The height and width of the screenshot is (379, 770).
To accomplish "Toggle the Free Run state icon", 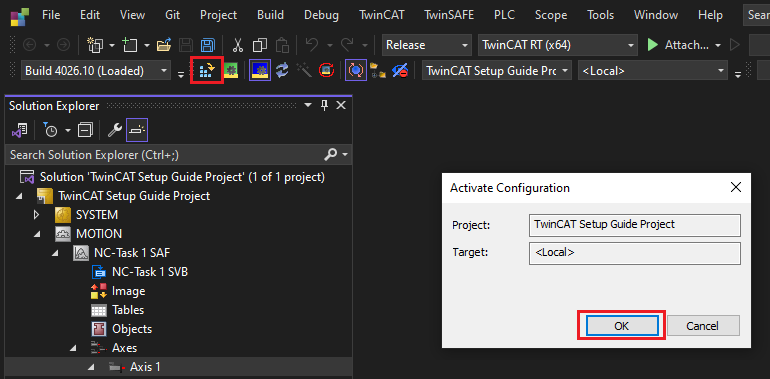I will (356, 71).
